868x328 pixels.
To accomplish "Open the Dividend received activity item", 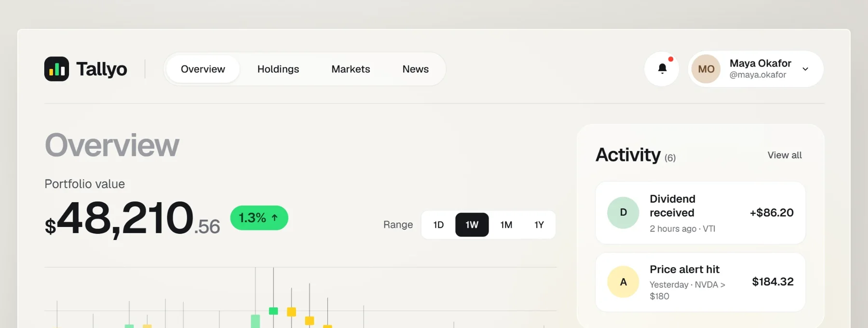I will pyautogui.click(x=700, y=213).
